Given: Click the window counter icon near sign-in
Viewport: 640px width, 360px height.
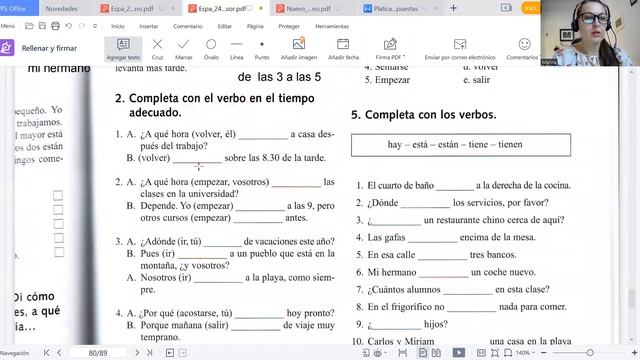Looking at the screenshot, I should [506, 8].
